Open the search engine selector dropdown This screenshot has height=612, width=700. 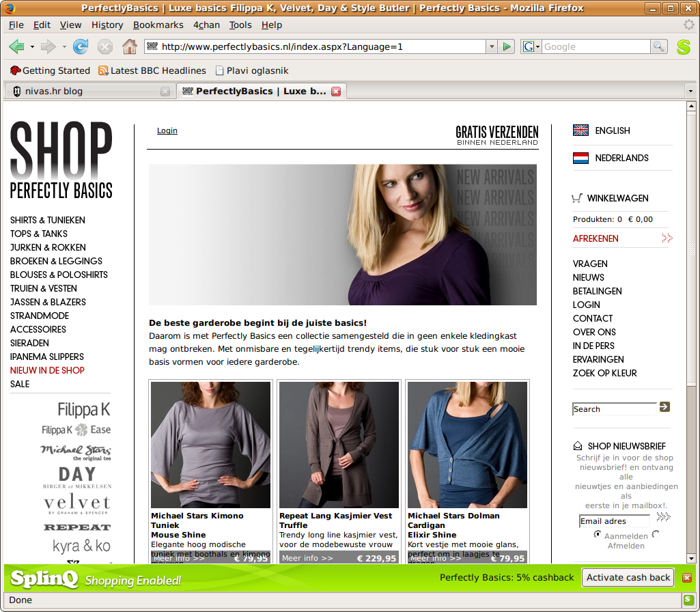[x=531, y=46]
